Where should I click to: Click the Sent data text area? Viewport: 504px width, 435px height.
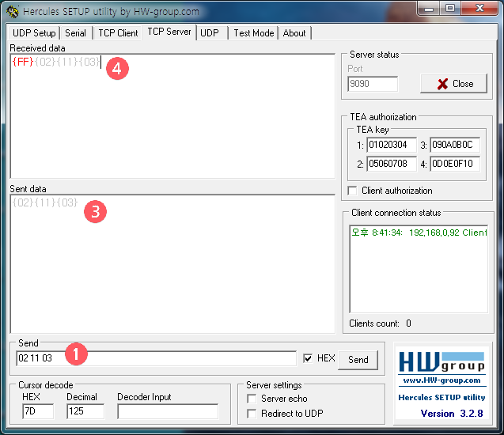click(x=172, y=263)
